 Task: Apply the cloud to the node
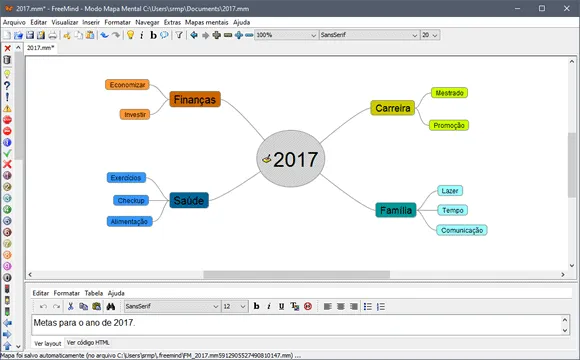(x=164, y=35)
